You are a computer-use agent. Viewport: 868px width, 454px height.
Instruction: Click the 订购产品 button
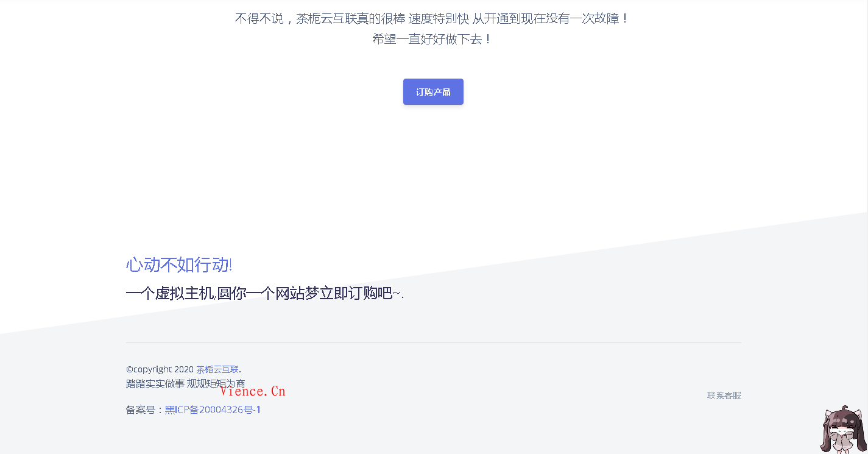click(433, 92)
